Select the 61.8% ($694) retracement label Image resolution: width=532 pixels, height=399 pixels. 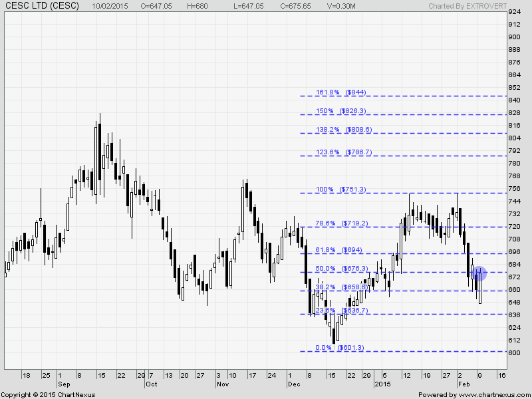(338, 249)
